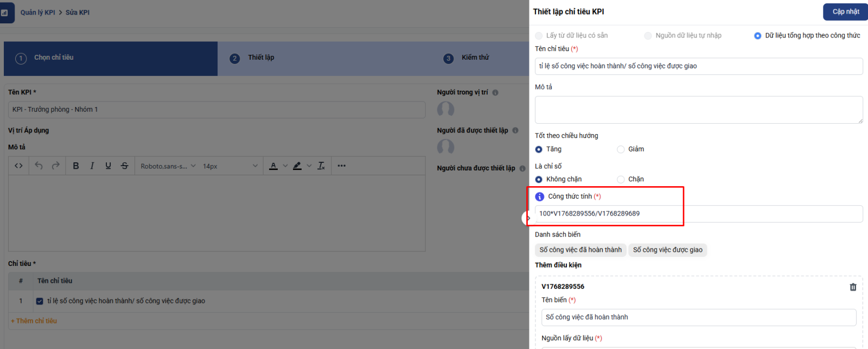Open the Roboto font family dropdown
Image resolution: width=868 pixels, height=349 pixels.
(168, 166)
